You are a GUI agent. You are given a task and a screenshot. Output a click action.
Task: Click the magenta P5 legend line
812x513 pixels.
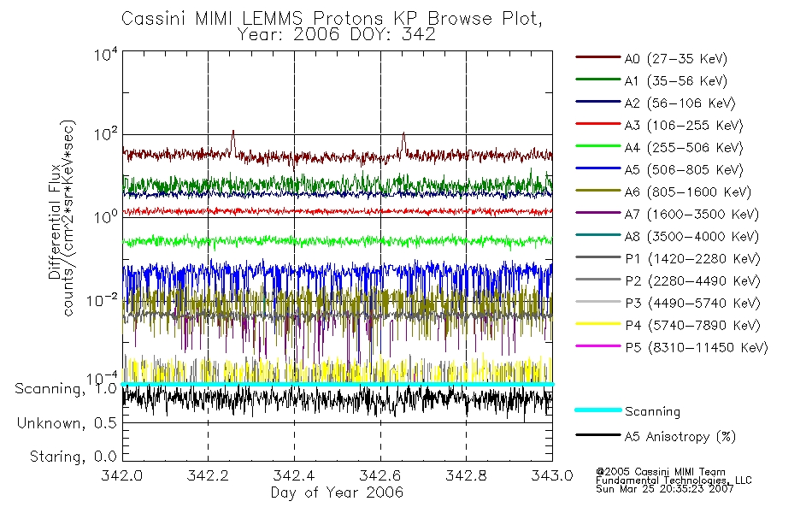coord(598,346)
